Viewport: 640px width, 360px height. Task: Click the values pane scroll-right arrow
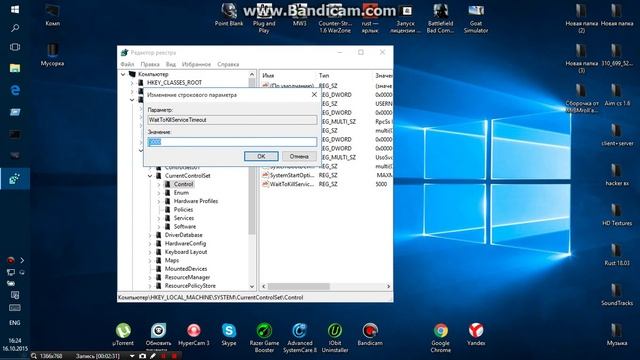click(388, 287)
